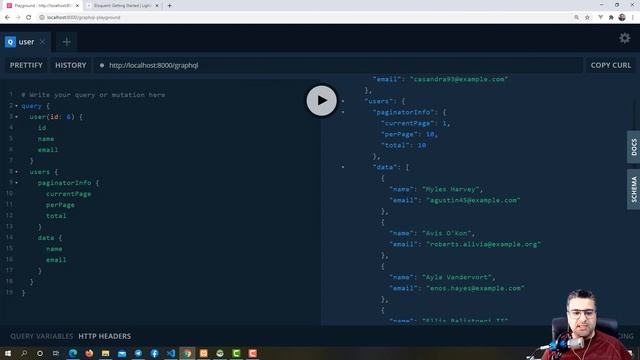
Task: Open the HISTORY panel
Action: coord(71,65)
